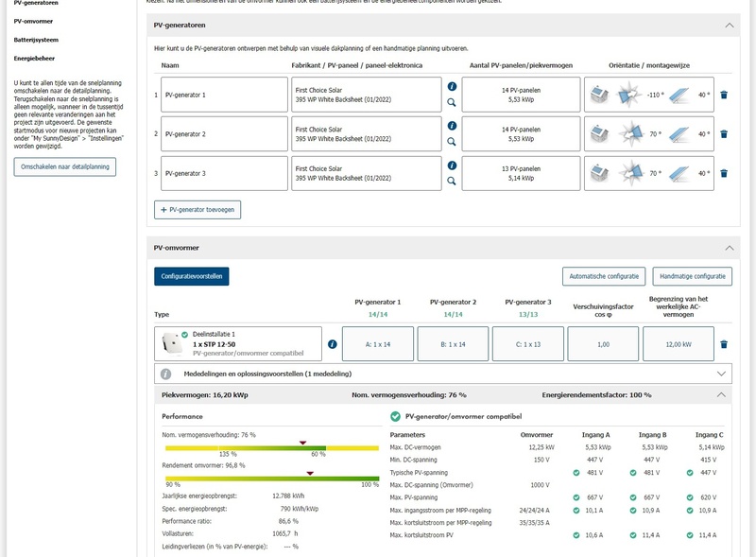Add a generator with PV-generator toevoegen
756x557 pixels.
click(198, 209)
